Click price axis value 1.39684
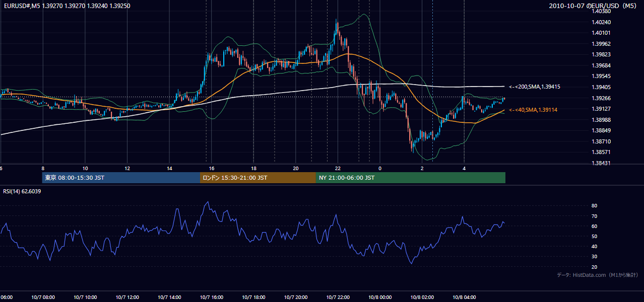 (602, 65)
